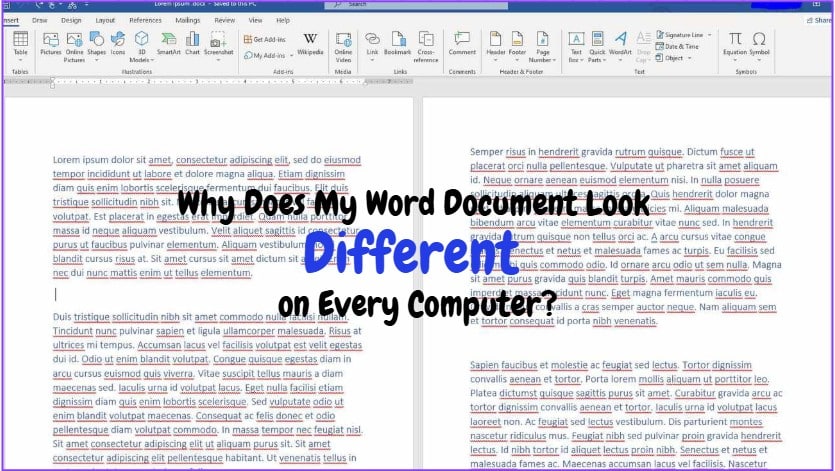The image size is (835, 471).
Task: Open the Design tab
Action: (71, 20)
